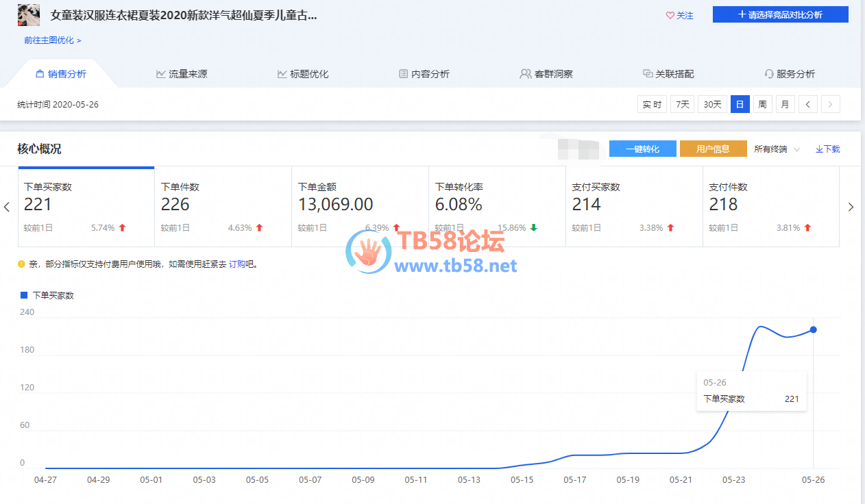Screen dimensions: 865x504
Task: Expand the 所有终端 dropdown
Action: pos(777,149)
